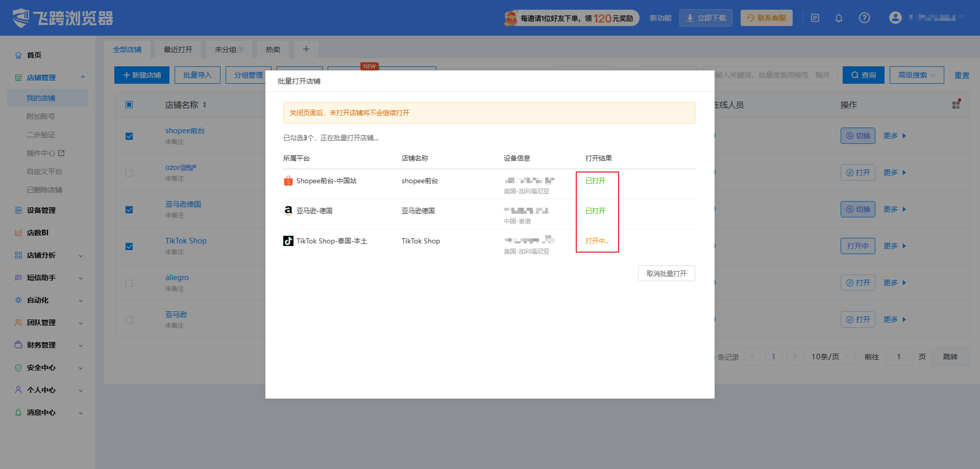980x469 pixels.
Task: Open the 10条/页 page size dropdown
Action: tap(830, 357)
